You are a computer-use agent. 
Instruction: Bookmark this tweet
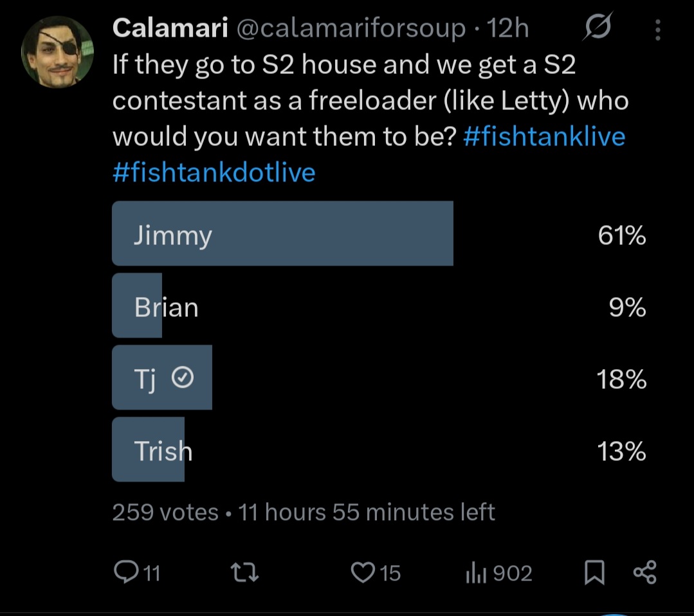[594, 572]
